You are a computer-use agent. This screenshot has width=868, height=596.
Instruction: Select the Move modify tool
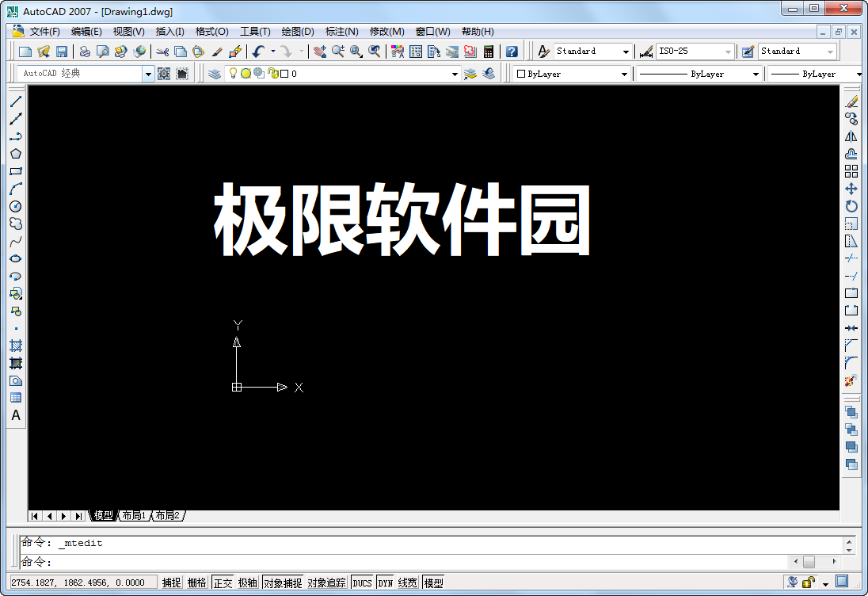click(x=851, y=189)
